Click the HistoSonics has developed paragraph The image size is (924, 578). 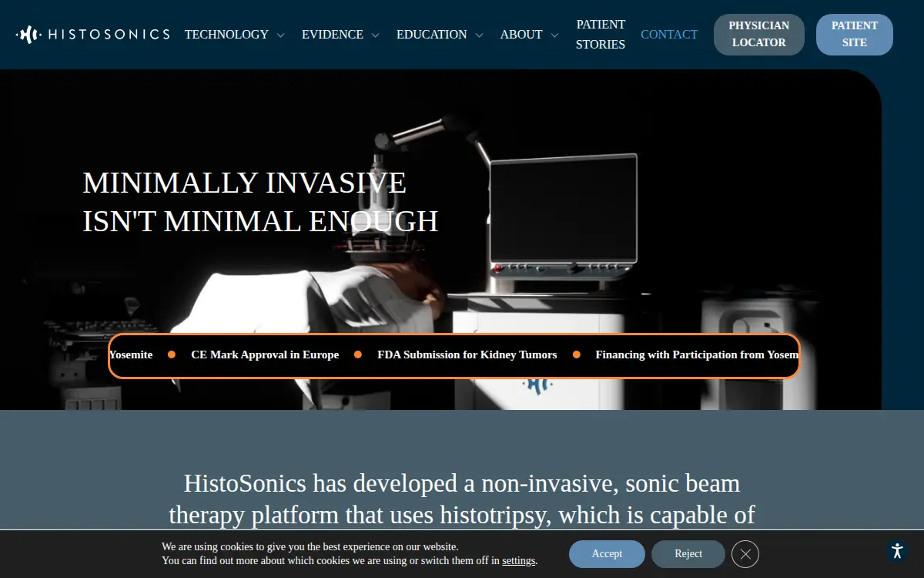[x=462, y=499]
